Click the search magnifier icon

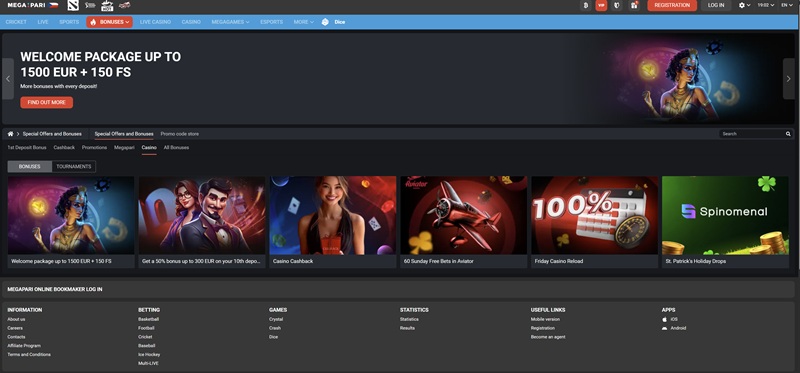pyautogui.click(x=788, y=134)
